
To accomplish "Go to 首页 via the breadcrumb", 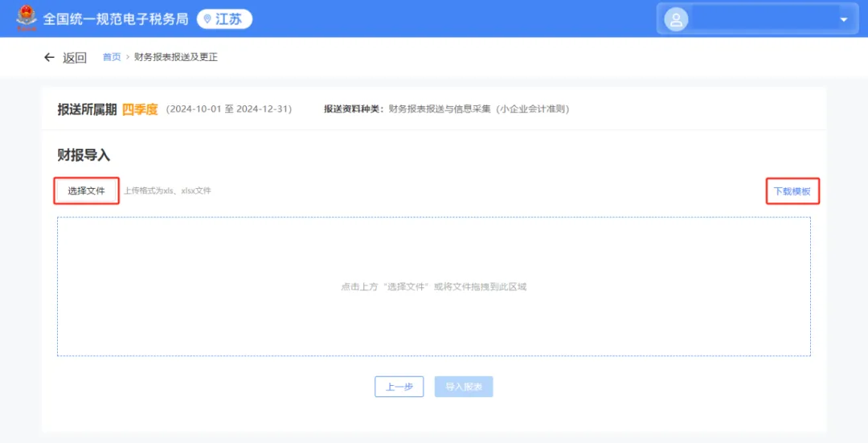I will coord(112,57).
